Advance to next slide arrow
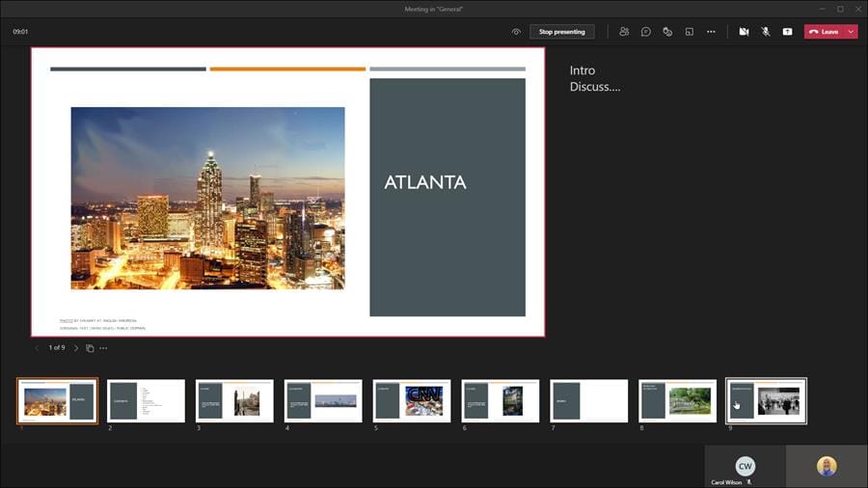The width and height of the screenshot is (868, 488). coord(76,348)
